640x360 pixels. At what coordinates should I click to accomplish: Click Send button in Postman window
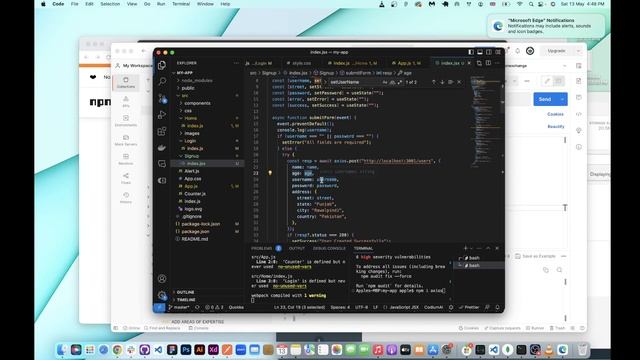coord(545,99)
